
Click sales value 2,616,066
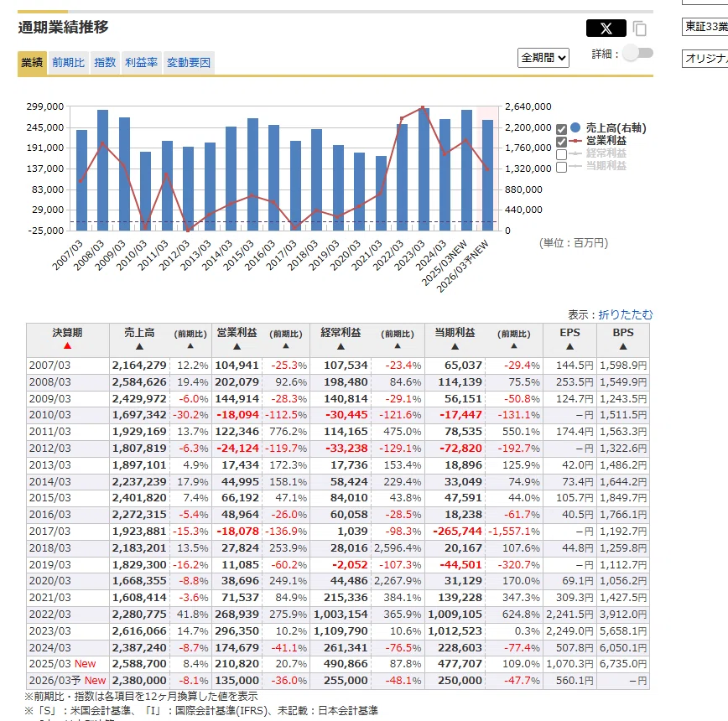(x=139, y=631)
